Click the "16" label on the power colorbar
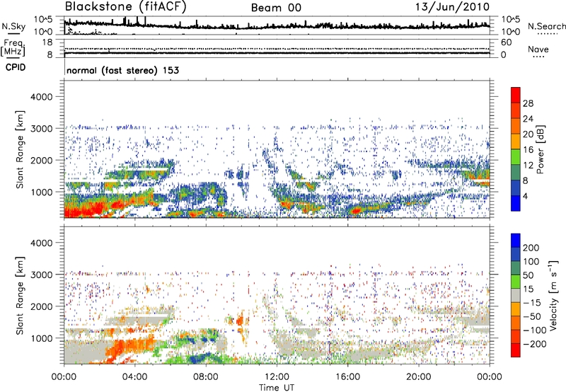566x392 pixels. (528, 150)
